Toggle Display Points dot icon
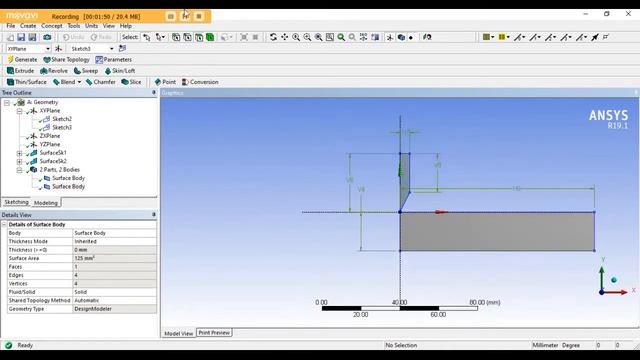 click(411, 38)
